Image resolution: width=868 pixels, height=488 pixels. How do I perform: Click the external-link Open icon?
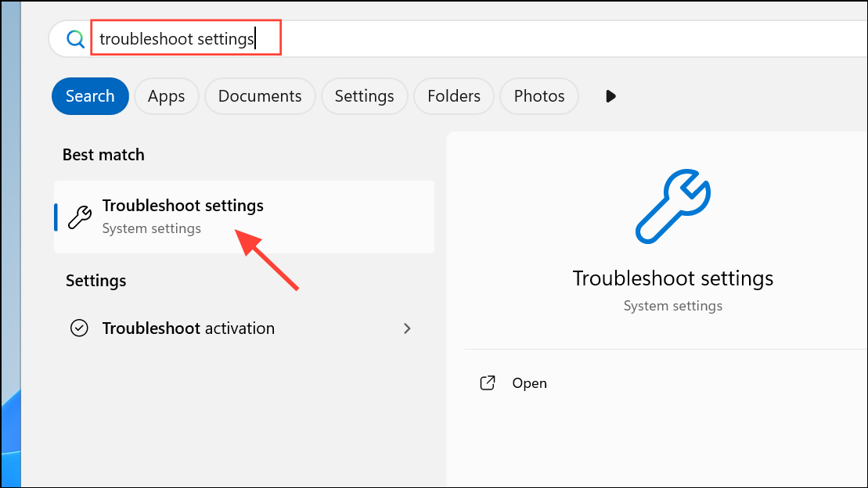pyautogui.click(x=488, y=383)
